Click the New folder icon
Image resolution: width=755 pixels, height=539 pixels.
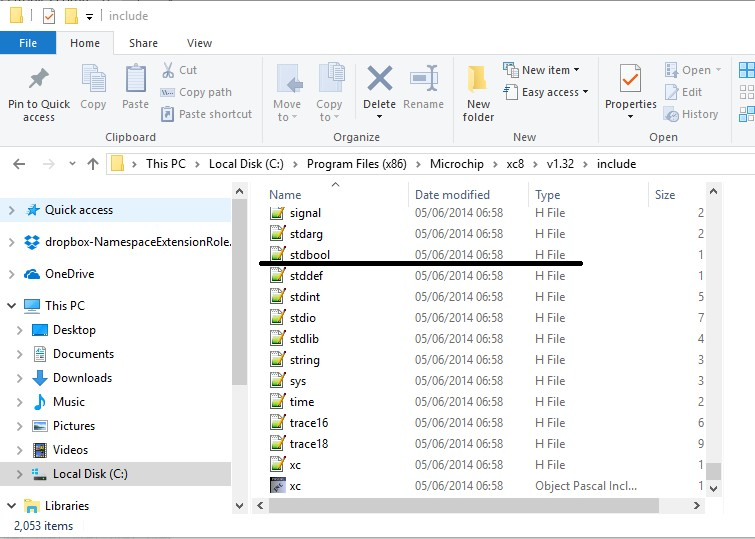click(477, 79)
